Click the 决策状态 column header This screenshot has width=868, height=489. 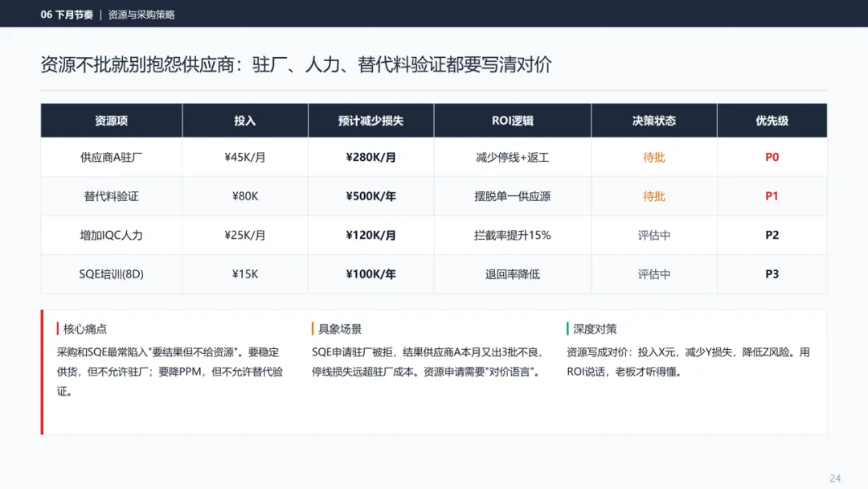pos(653,121)
